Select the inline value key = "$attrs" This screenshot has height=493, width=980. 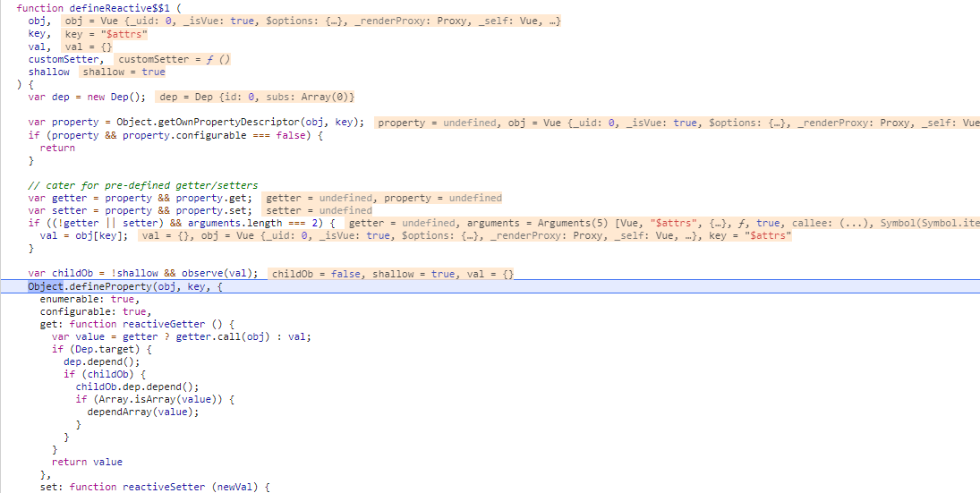(x=107, y=34)
